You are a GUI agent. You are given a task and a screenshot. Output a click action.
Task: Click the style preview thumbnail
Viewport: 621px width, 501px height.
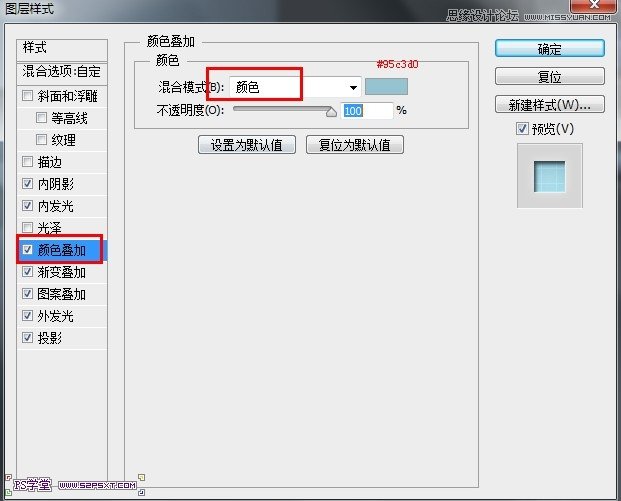click(550, 175)
